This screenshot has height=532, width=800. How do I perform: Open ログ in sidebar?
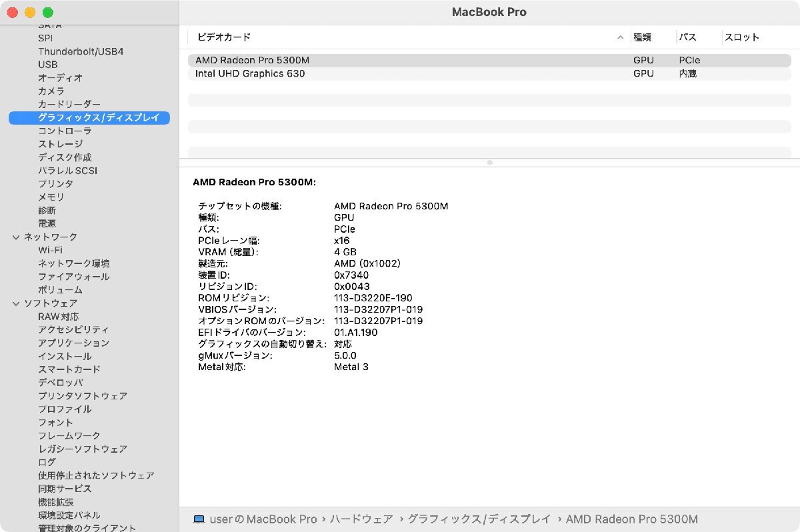[47, 462]
